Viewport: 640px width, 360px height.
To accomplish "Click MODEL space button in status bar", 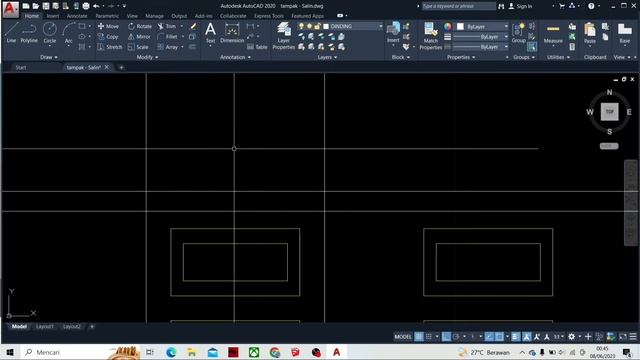I will [402, 337].
